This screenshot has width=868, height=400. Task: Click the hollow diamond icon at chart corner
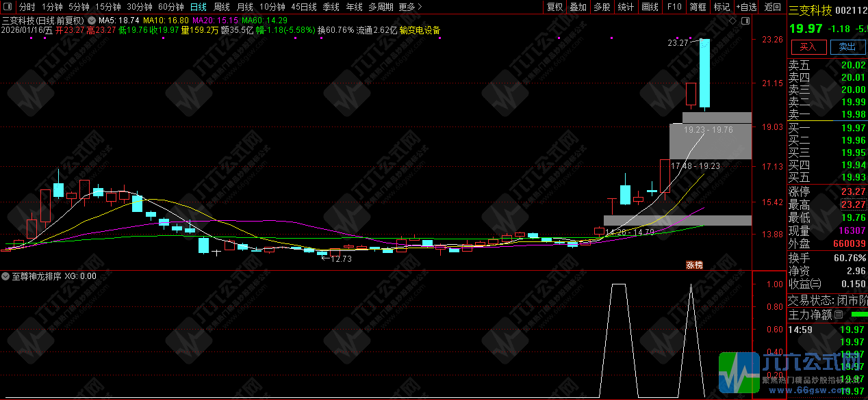tap(734, 21)
